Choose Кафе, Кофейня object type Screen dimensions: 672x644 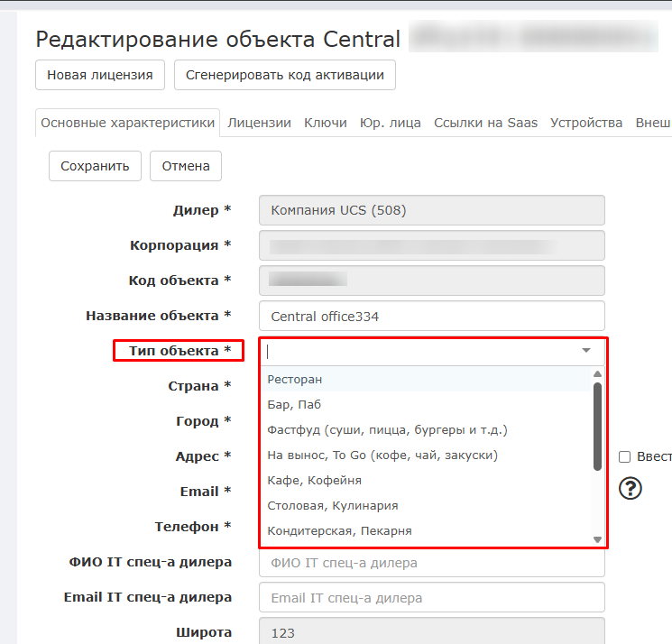click(x=315, y=481)
